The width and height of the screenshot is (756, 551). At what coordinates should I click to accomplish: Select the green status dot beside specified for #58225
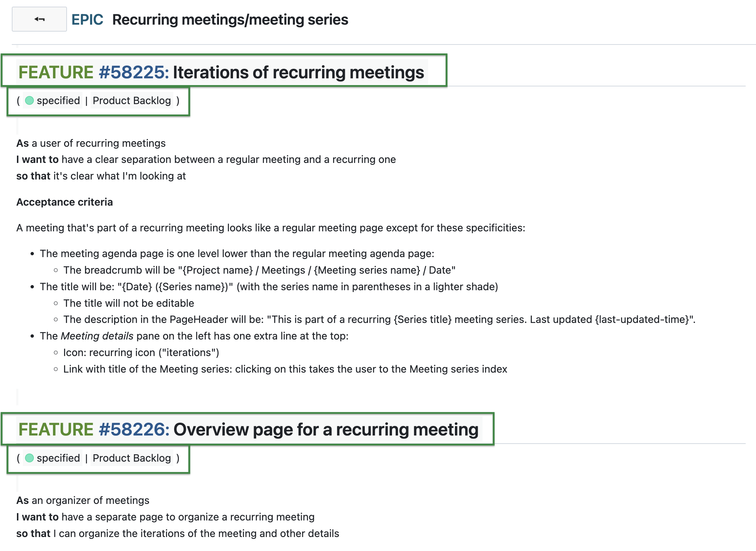click(29, 100)
